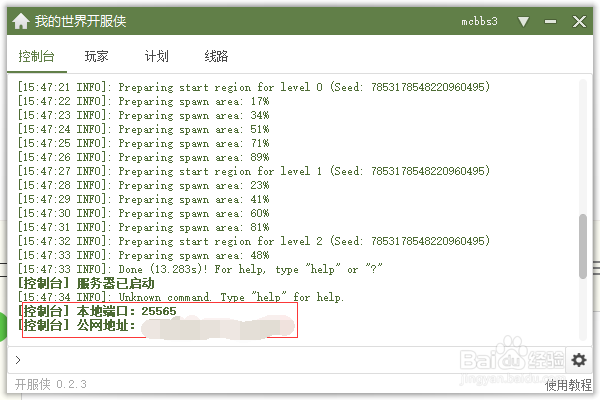Screen dimensions: 600x400
Task: Select the spawn area 60% line
Action: tap(143, 213)
